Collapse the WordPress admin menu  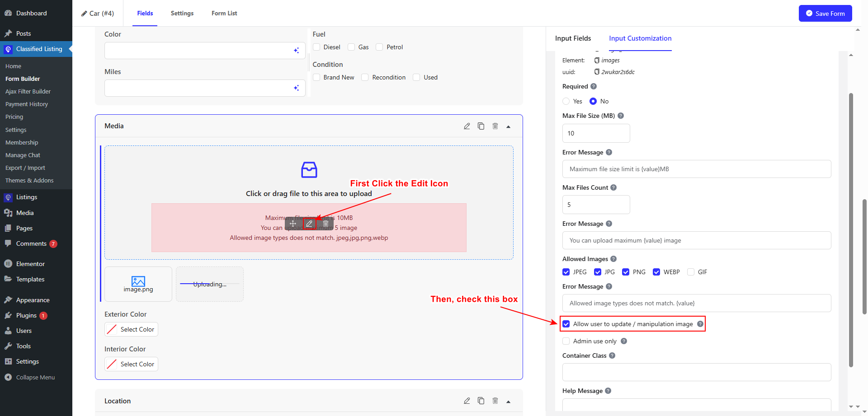35,377
